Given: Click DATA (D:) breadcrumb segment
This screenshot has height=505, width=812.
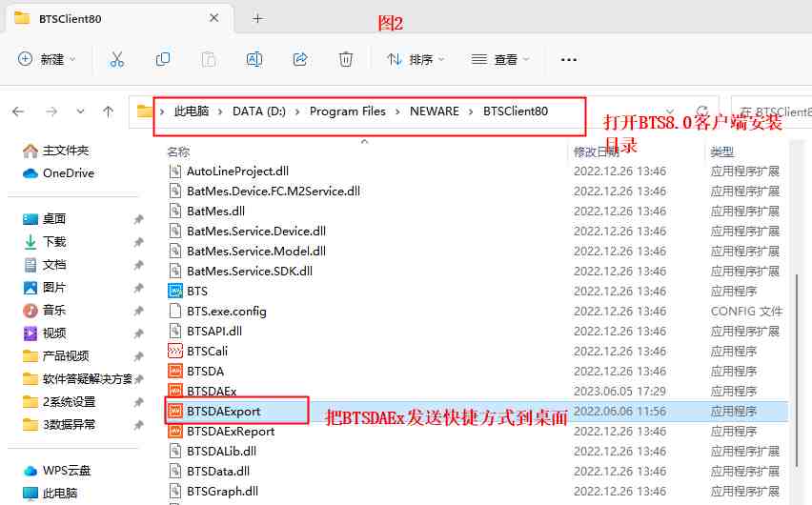Looking at the screenshot, I should [x=259, y=111].
